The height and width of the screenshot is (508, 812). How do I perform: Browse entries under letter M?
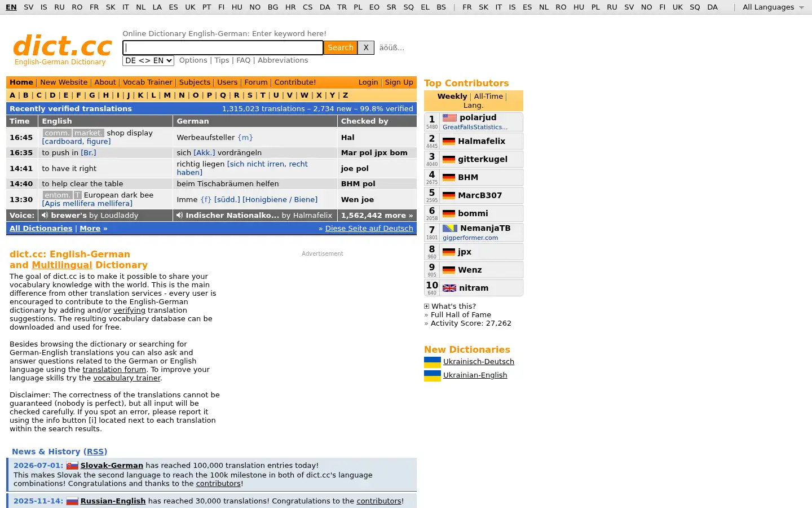coord(167,95)
